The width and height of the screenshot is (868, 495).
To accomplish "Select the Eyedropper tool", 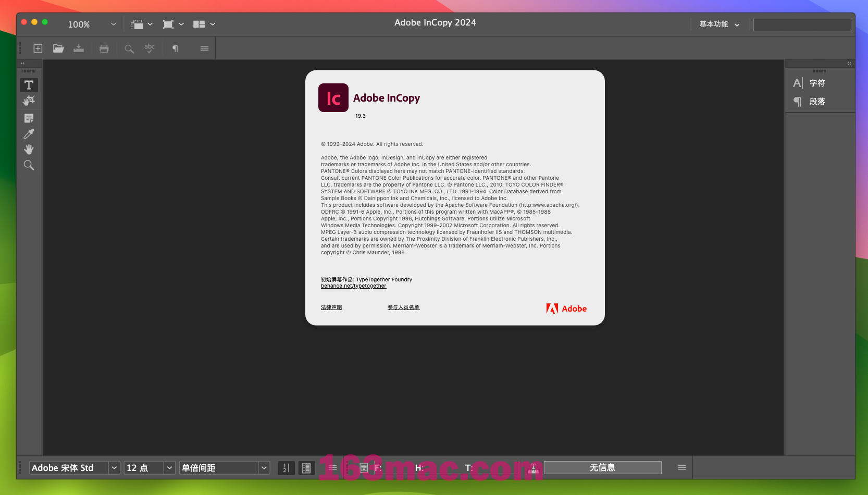I will pyautogui.click(x=29, y=134).
